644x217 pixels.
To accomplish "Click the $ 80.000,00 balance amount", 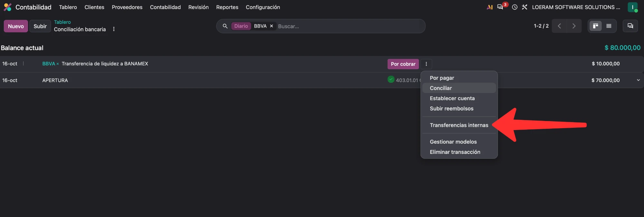I will [622, 48].
